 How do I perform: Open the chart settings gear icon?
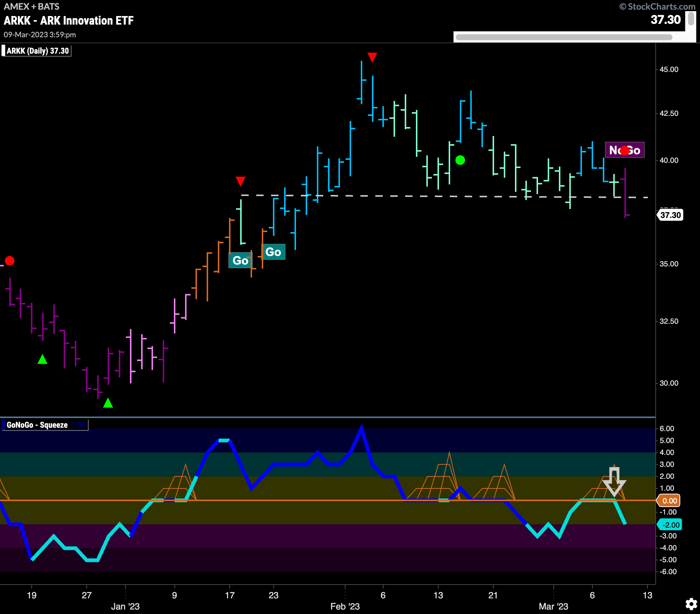point(691,604)
